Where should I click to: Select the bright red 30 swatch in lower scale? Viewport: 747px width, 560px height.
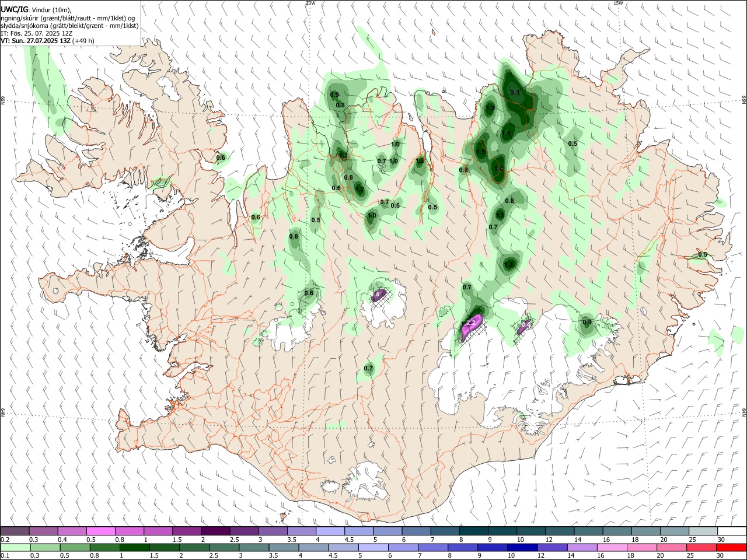coord(731,547)
